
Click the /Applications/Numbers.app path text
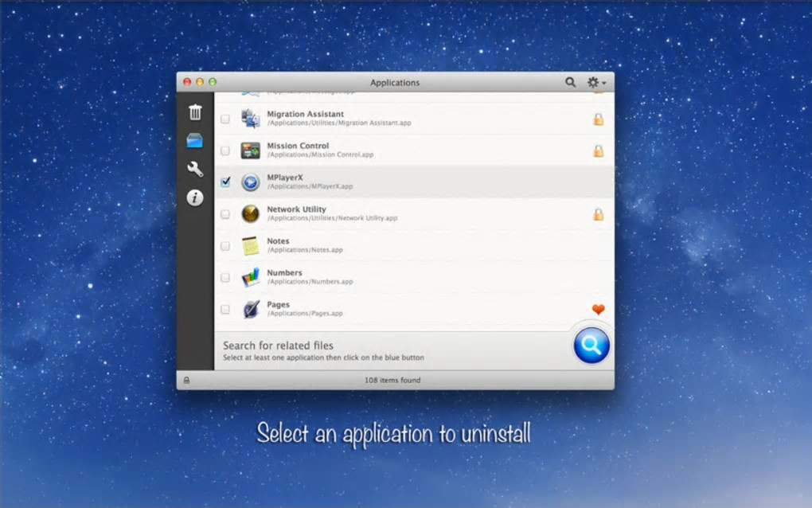tap(310, 282)
